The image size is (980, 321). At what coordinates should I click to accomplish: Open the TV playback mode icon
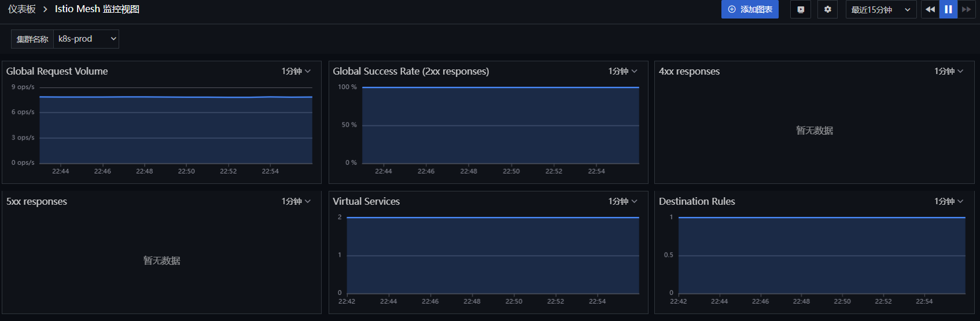click(801, 9)
